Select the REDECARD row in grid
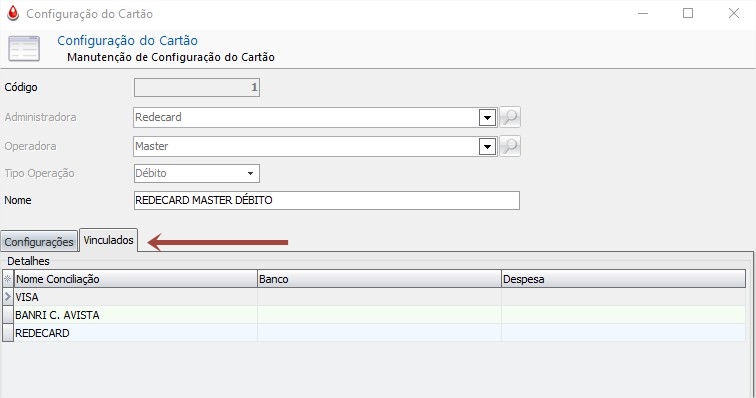The width and height of the screenshot is (756, 398). 379,332
